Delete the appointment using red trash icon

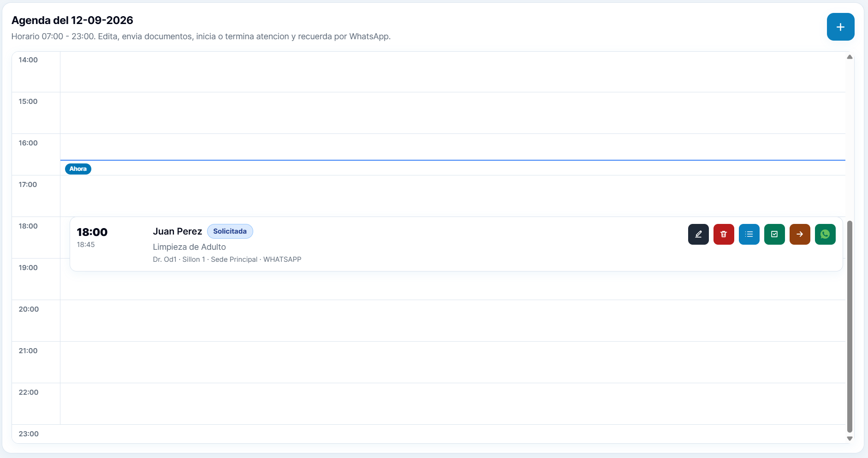coord(724,234)
